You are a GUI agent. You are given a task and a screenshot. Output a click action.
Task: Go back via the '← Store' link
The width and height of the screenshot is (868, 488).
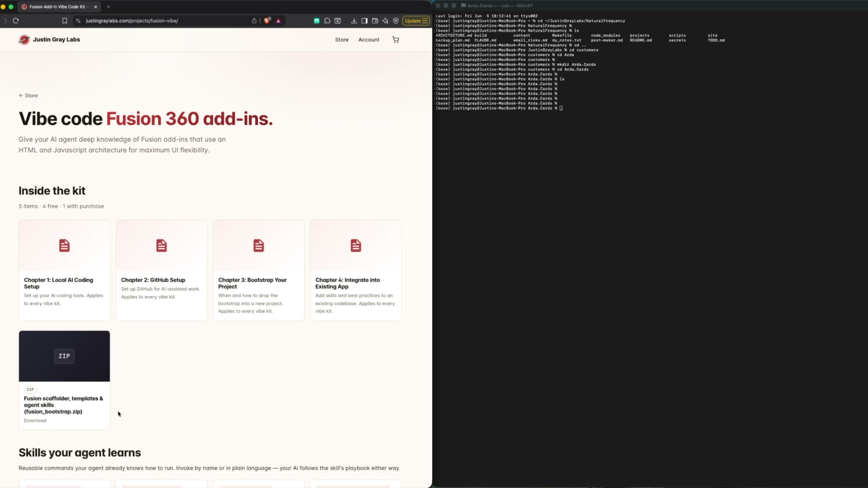tap(28, 96)
